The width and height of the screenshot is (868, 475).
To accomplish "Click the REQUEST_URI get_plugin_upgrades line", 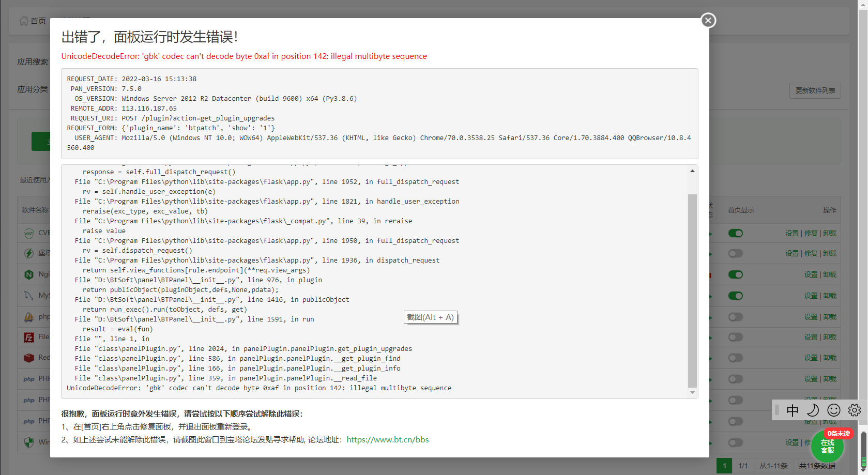I will (173, 118).
